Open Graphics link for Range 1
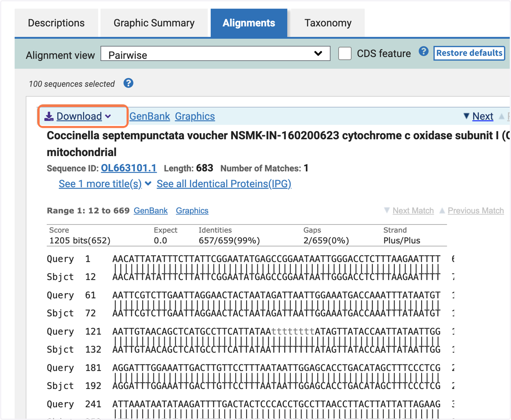The width and height of the screenshot is (511, 420). coord(192,211)
